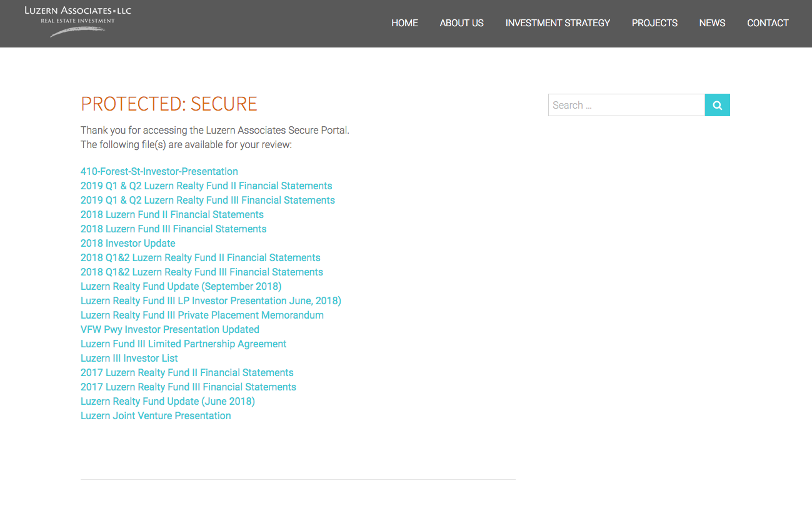The width and height of the screenshot is (812, 511).
Task: Select PROJECTS in the top navigation
Action: coord(654,23)
